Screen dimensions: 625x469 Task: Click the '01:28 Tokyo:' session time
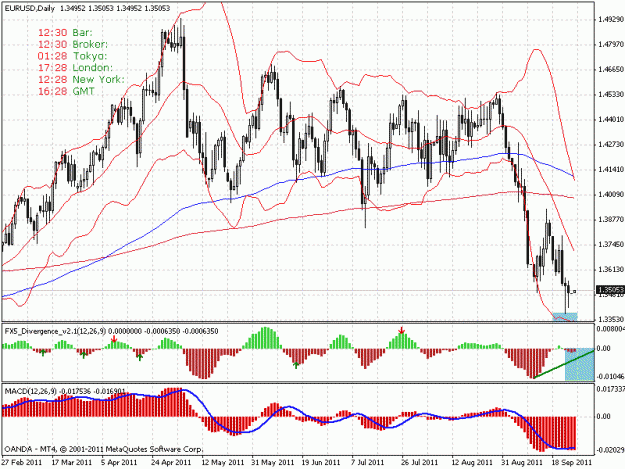(73, 56)
